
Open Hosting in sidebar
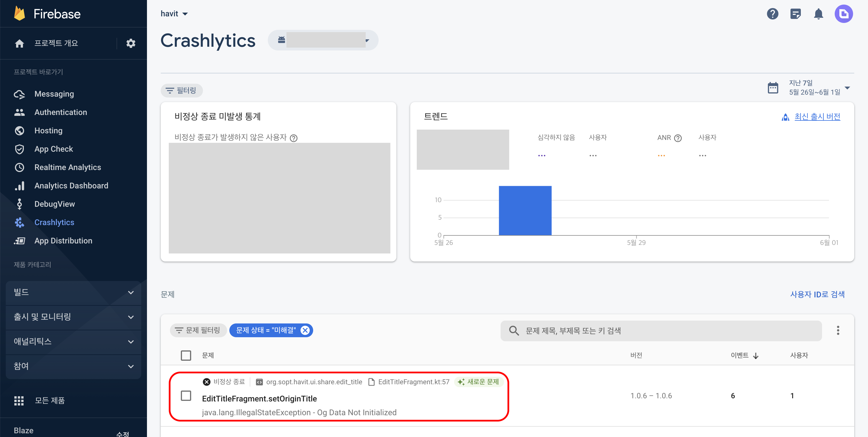pos(48,131)
